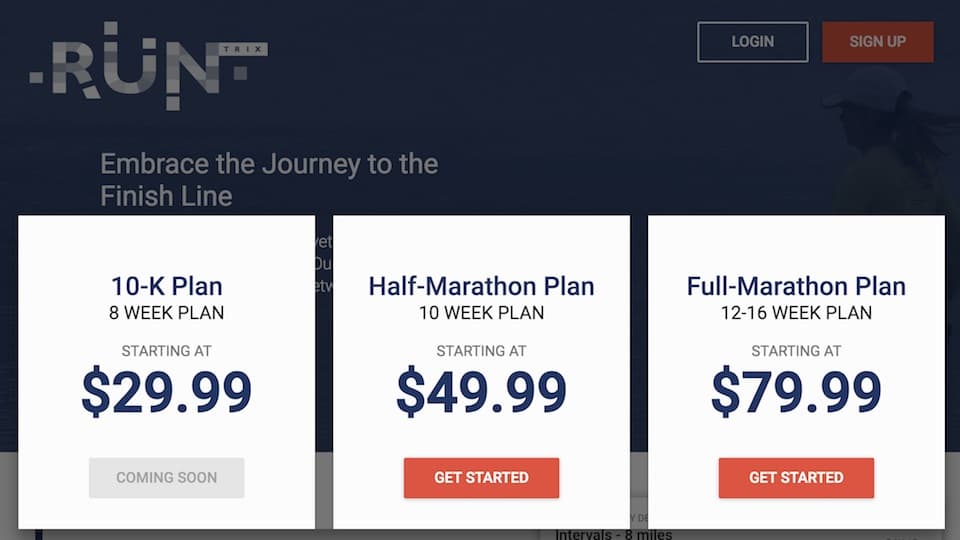Click the red SIGN UP button
Screen dimensions: 960x540
click(x=877, y=42)
